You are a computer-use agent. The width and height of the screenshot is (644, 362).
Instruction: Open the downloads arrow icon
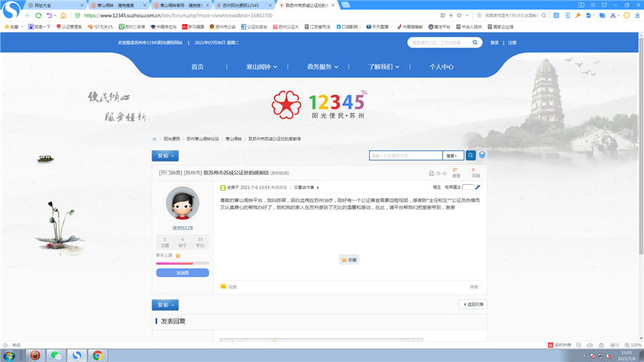click(637, 16)
